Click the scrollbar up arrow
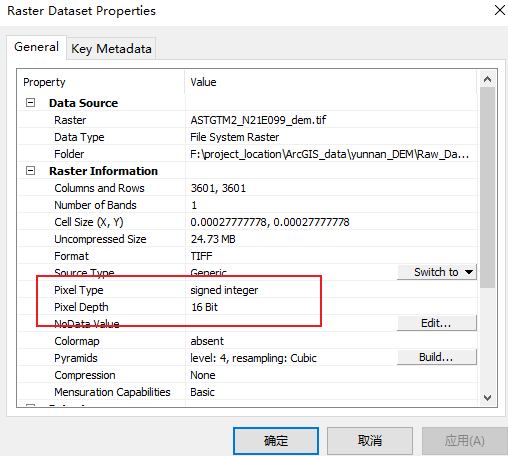 click(x=487, y=79)
